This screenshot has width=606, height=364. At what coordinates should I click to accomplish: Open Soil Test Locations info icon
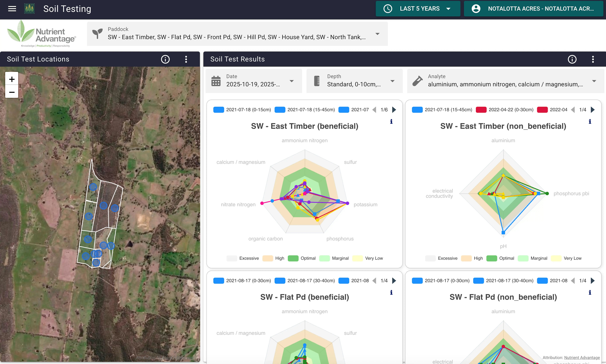165,59
